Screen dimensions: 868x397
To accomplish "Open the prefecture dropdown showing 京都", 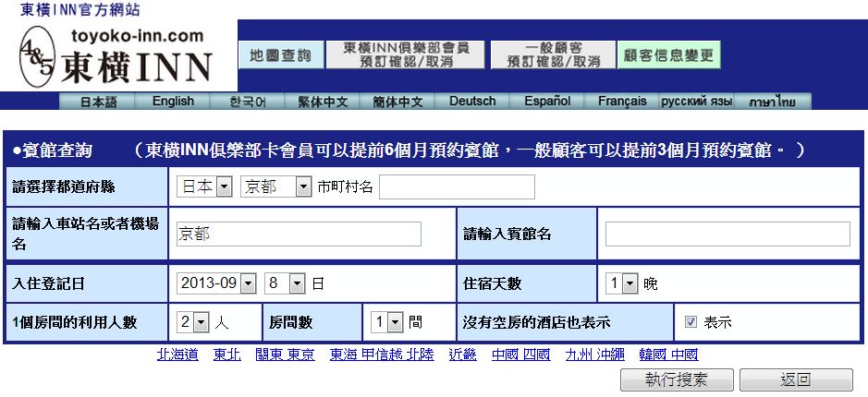I will click(276, 186).
